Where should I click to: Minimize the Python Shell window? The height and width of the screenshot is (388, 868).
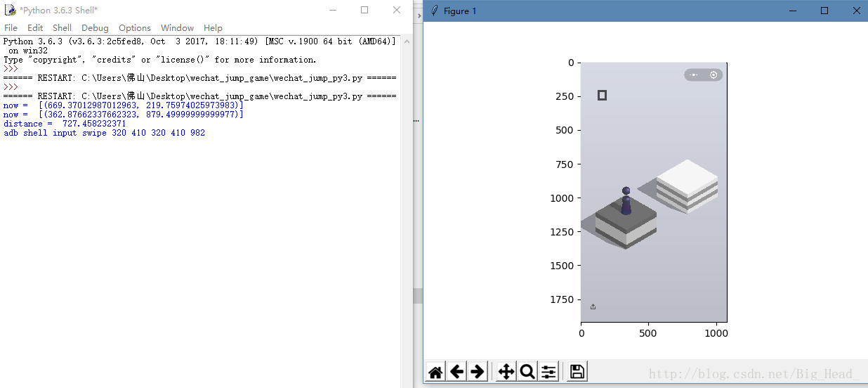tap(332, 10)
